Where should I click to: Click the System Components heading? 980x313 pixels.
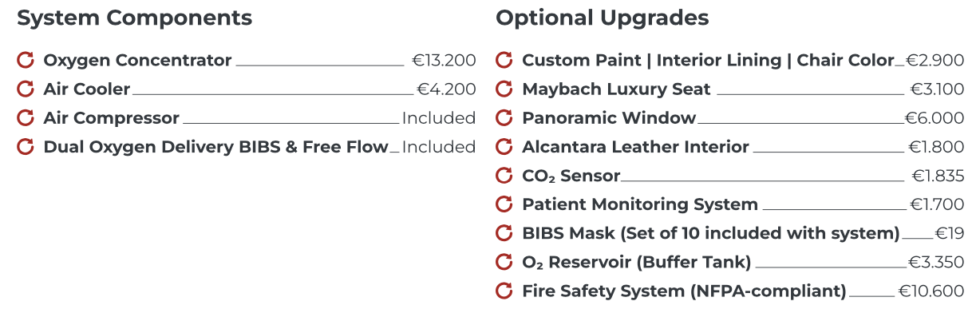pyautogui.click(x=134, y=18)
